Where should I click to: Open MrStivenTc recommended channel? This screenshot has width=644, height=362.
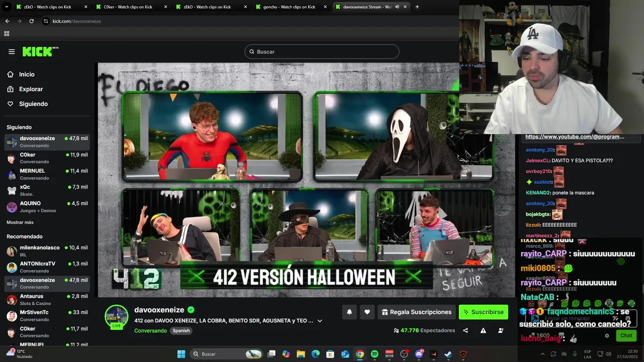[x=47, y=316]
